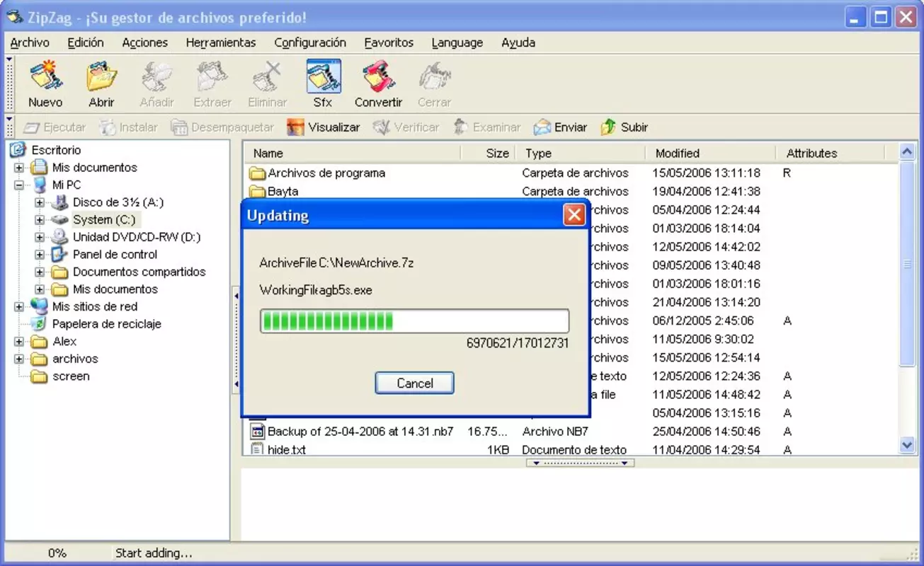Image resolution: width=924 pixels, height=566 pixels.
Task: Sort file list by Type column
Action: click(x=580, y=153)
